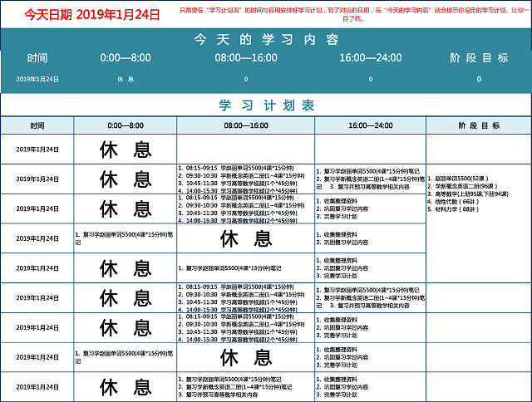532x402 pixels.
Task: Click the last row's 08:00—16:00 cell with three review items
Action: pos(246,387)
